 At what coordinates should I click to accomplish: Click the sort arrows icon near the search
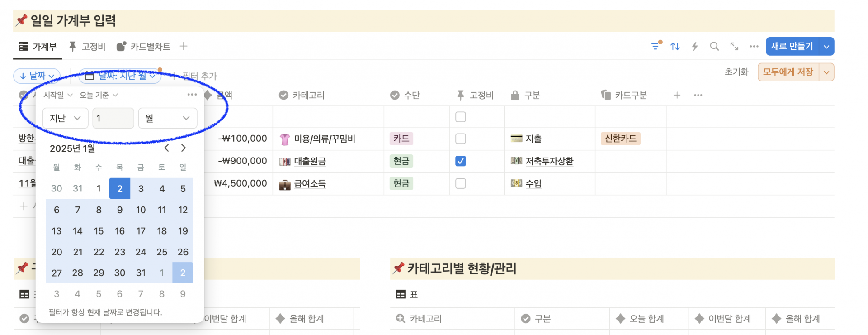click(x=675, y=46)
